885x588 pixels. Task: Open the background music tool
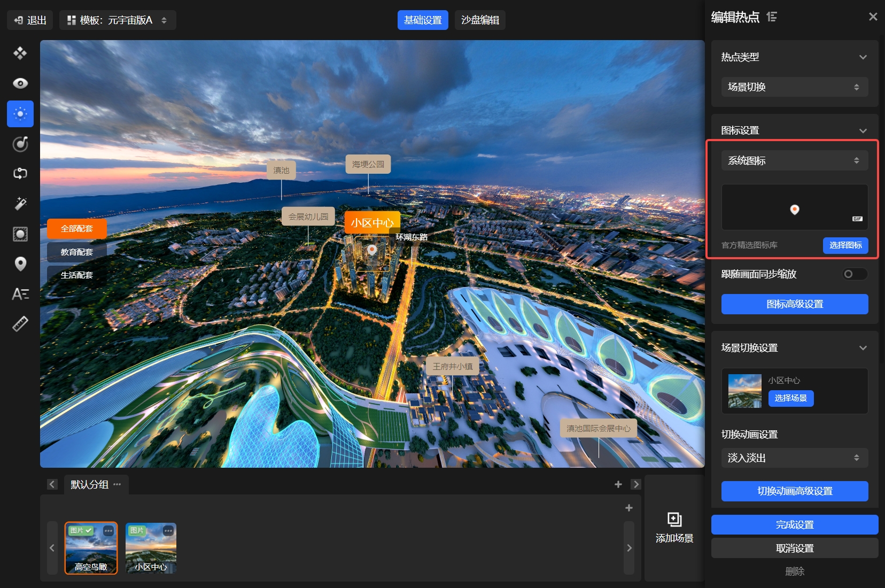(20, 144)
